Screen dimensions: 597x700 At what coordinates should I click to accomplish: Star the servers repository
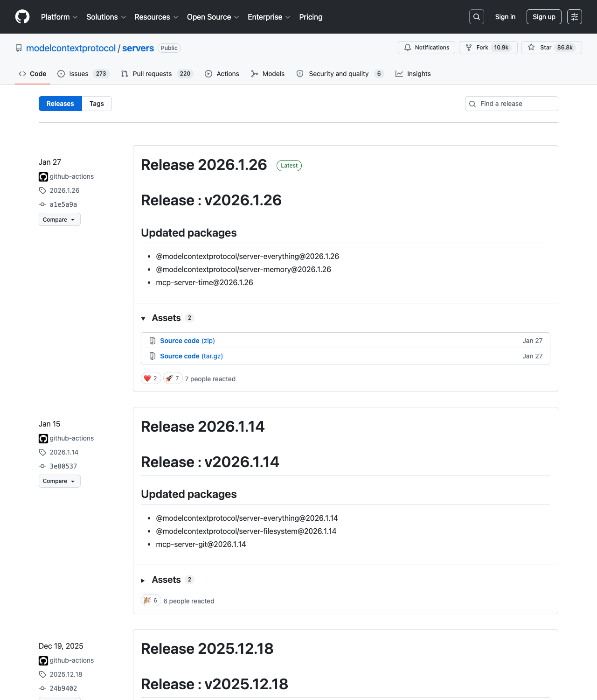point(552,48)
